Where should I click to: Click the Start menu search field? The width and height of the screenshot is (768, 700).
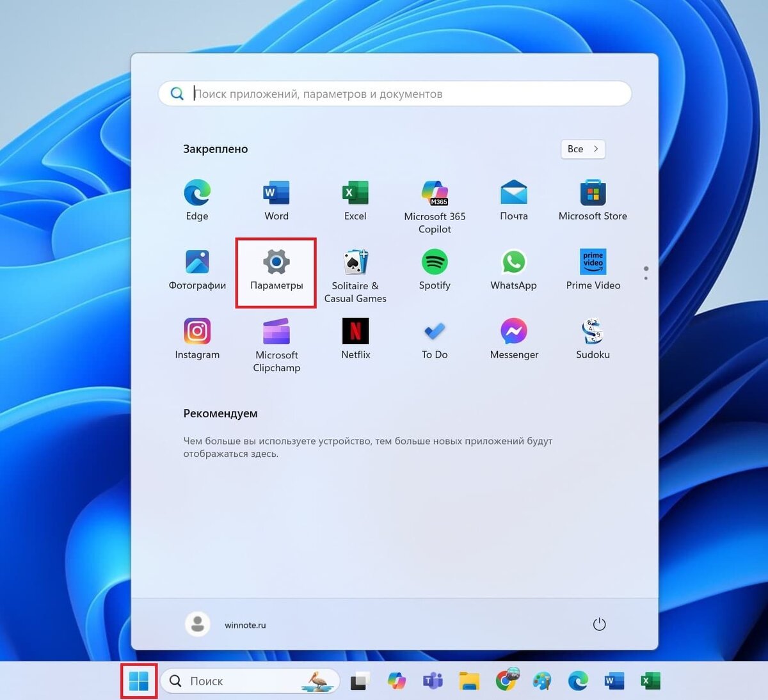[x=395, y=94]
